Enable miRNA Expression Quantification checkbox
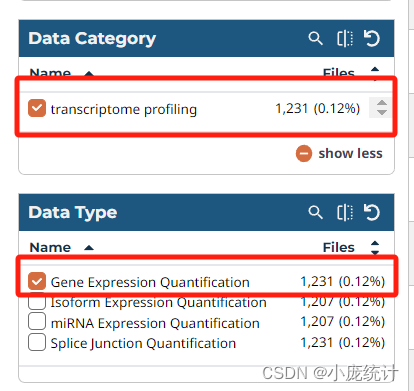 coord(37,321)
